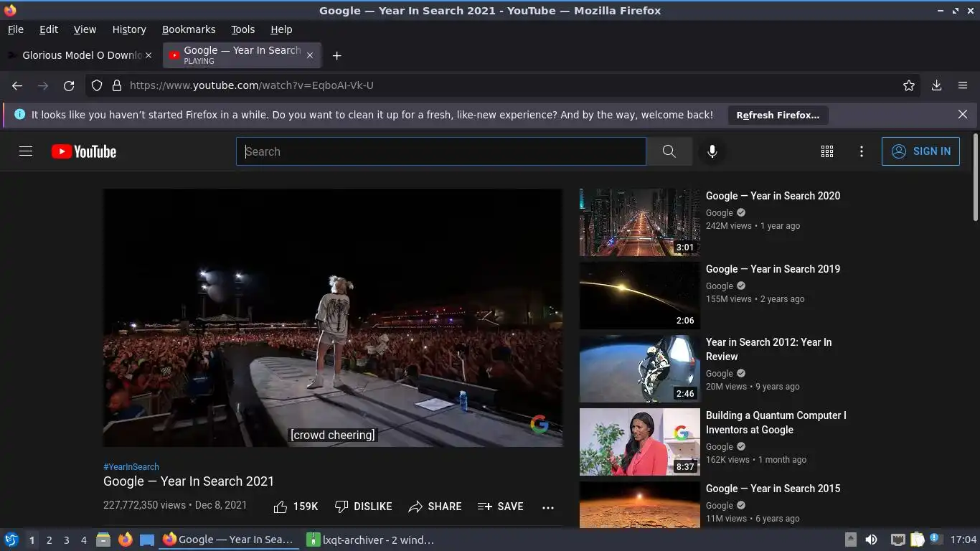Click the site security padlock icon
The image size is (980, 551).
(x=117, y=85)
